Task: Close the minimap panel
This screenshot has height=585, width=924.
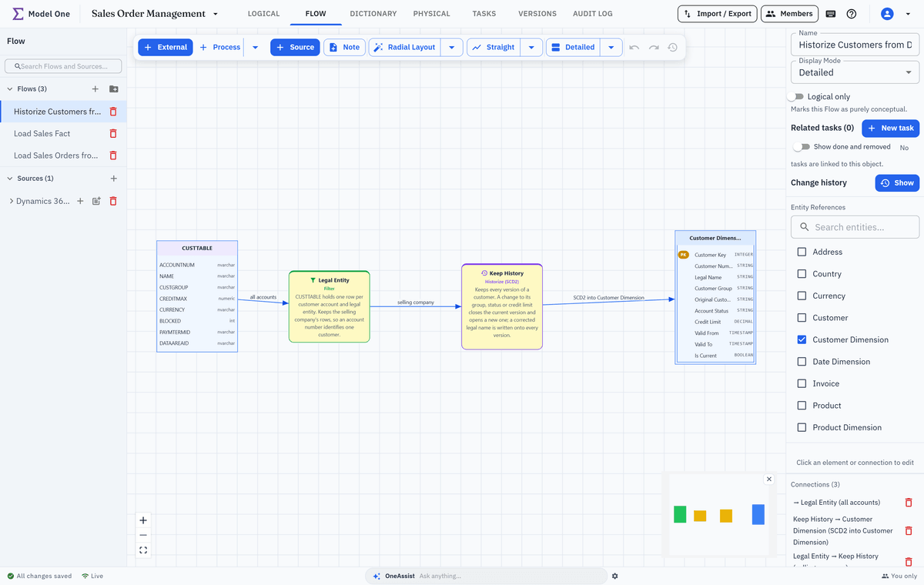Action: coord(768,479)
